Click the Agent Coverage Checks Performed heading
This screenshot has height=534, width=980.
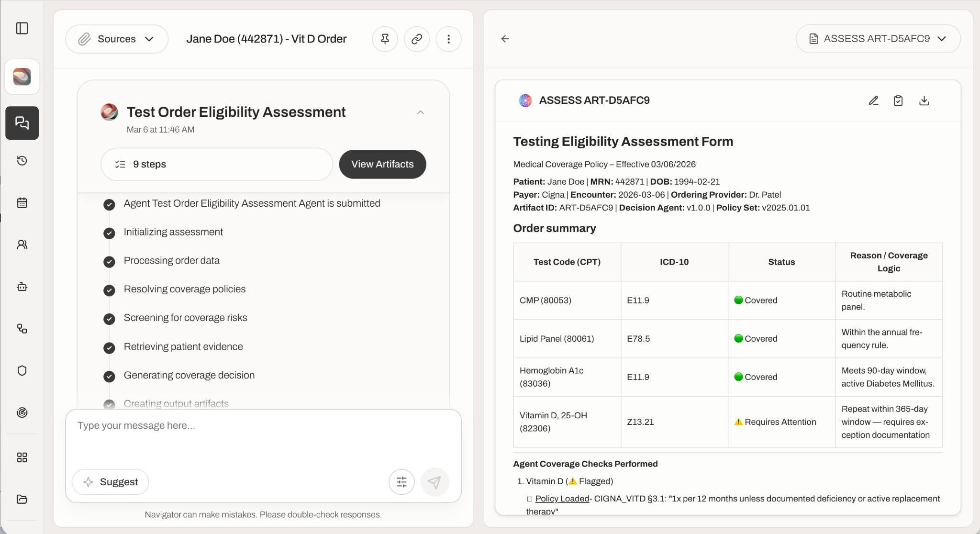tap(585, 464)
